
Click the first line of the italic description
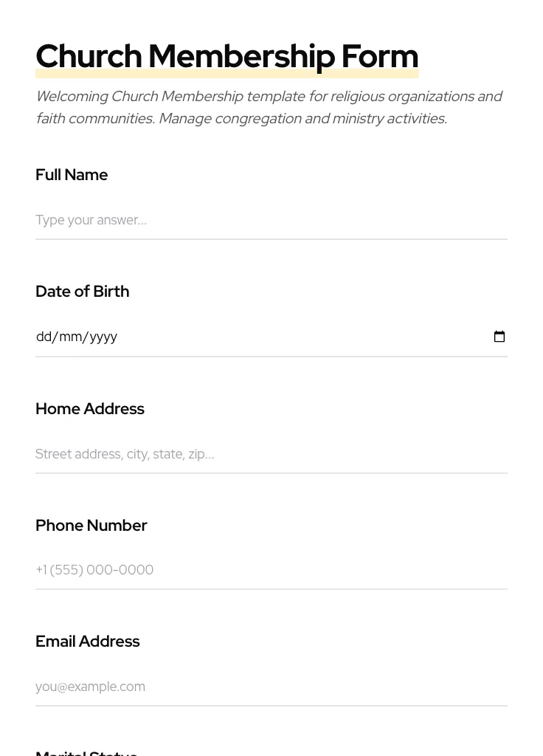(x=269, y=97)
